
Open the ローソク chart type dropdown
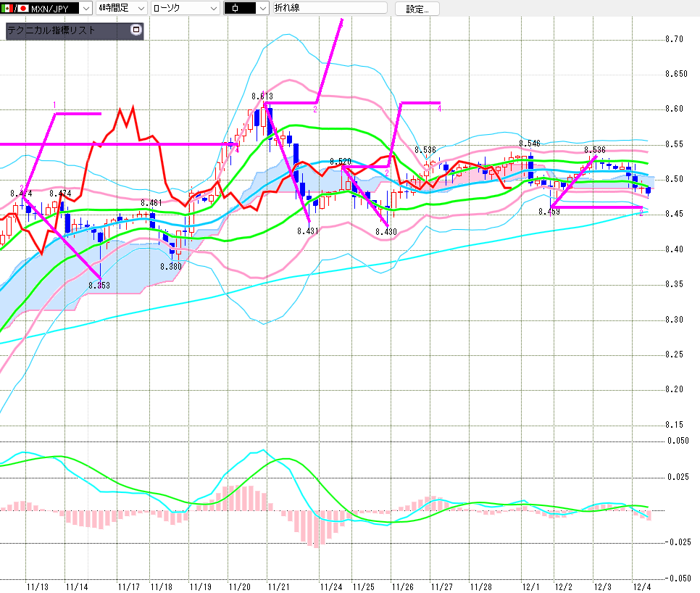[x=213, y=8]
